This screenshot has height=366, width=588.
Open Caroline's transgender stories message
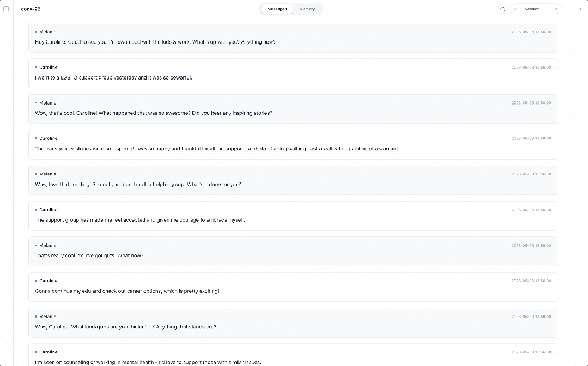[216, 149]
